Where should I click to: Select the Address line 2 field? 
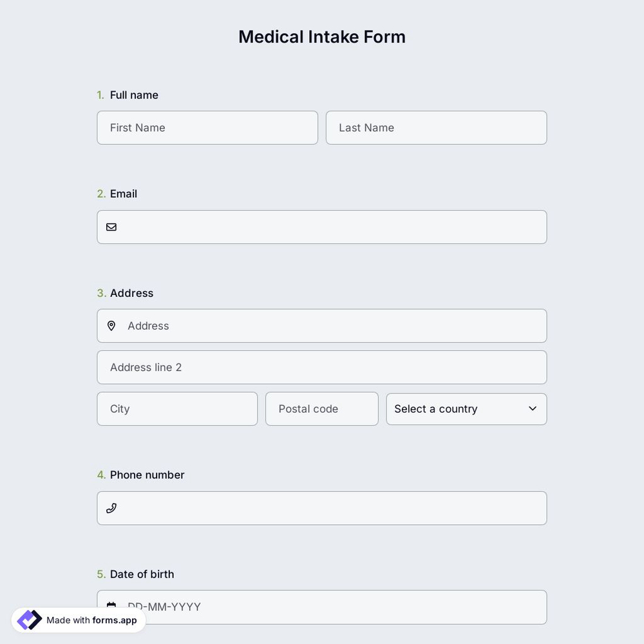pyautogui.click(x=321, y=366)
